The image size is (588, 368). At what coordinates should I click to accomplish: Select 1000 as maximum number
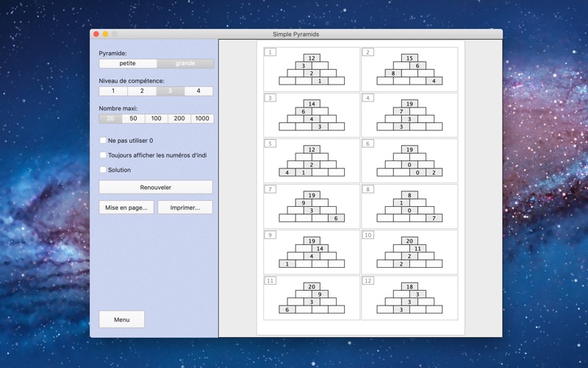(202, 118)
